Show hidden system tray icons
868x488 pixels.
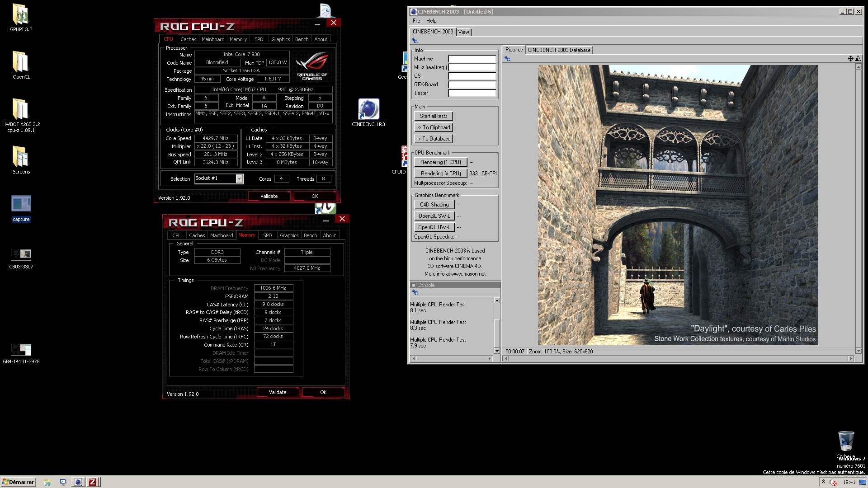[x=823, y=482]
